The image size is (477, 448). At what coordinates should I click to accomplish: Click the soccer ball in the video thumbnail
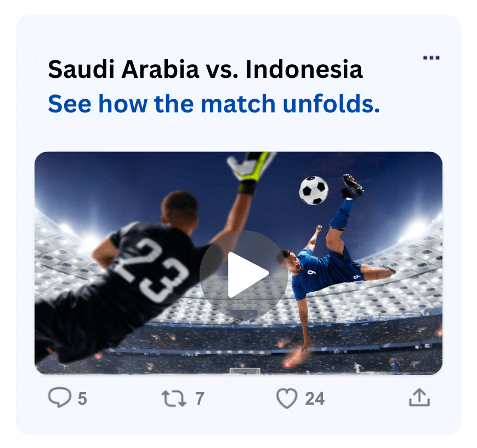(314, 190)
